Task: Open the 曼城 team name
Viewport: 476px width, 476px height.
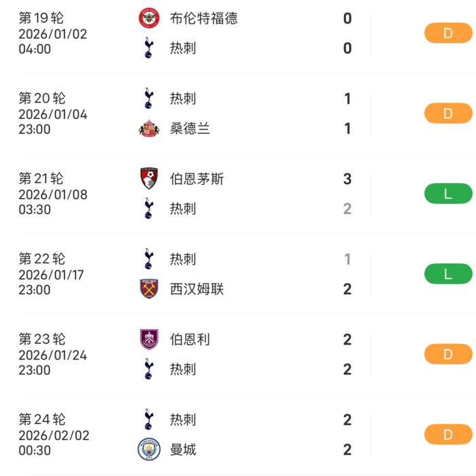Action: tap(183, 449)
